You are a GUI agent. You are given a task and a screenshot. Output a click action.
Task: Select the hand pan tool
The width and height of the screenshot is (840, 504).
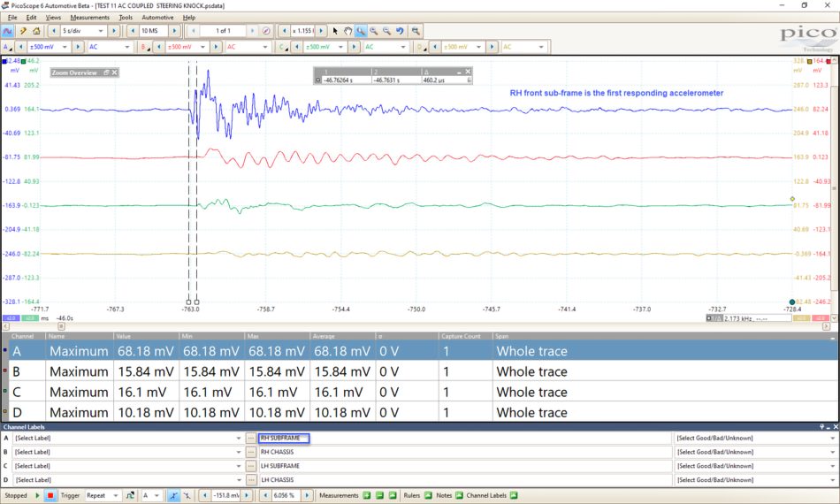coord(347,31)
